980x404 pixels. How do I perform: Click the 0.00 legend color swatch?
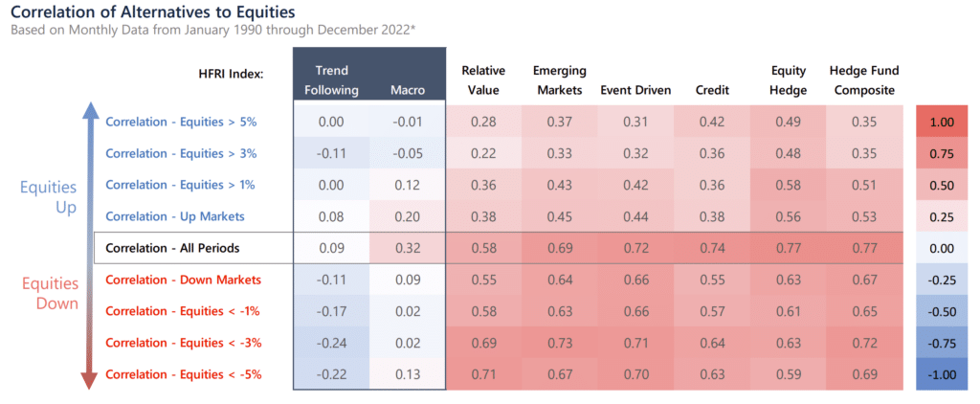tap(942, 248)
